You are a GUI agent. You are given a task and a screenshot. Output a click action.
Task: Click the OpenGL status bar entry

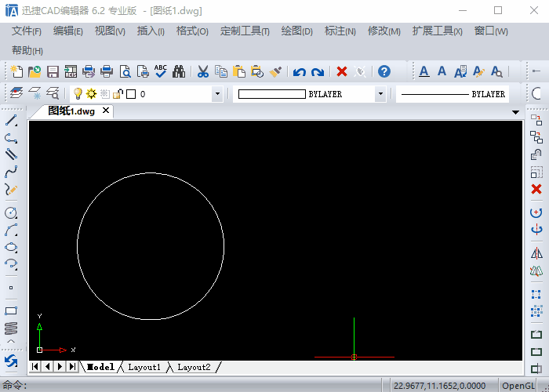pyautogui.click(x=518, y=386)
